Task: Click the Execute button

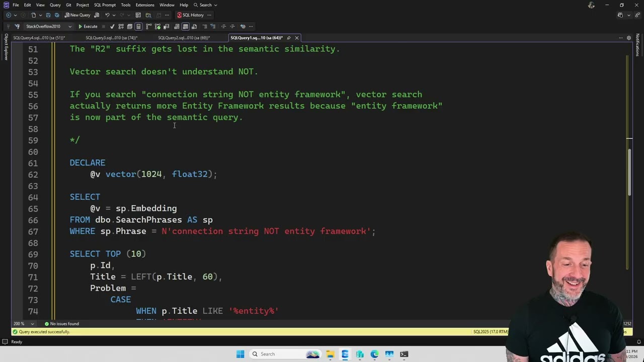Action: point(88,26)
